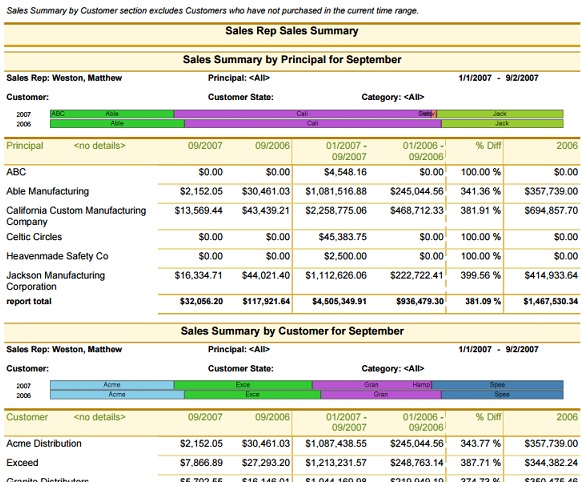Click the $4,548.16 value in the ABC row
Screen dimensions: 582x482
click(345, 172)
